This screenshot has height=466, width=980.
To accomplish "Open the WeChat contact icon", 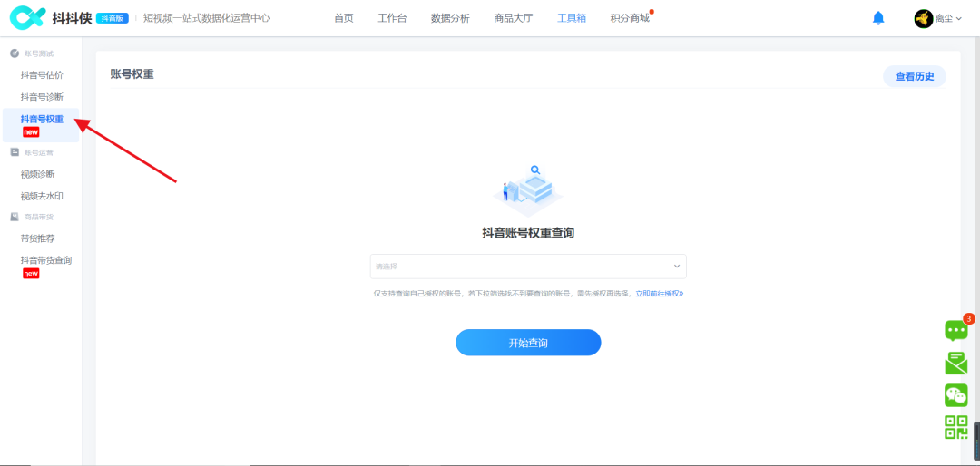I will click(955, 395).
